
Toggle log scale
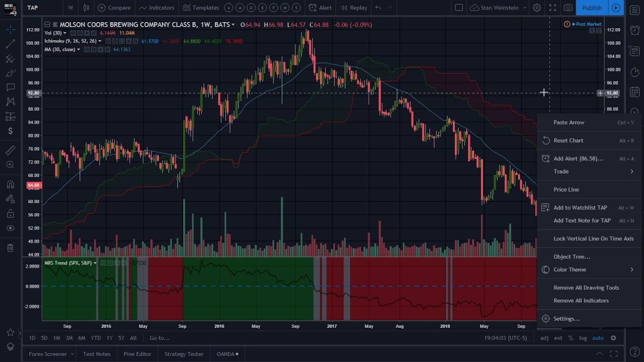[x=583, y=338]
